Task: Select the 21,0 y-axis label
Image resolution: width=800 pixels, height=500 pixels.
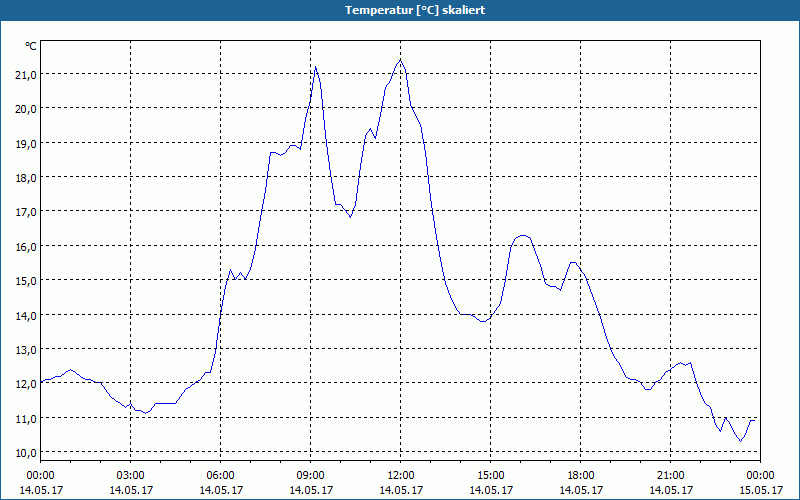Action: pos(27,75)
